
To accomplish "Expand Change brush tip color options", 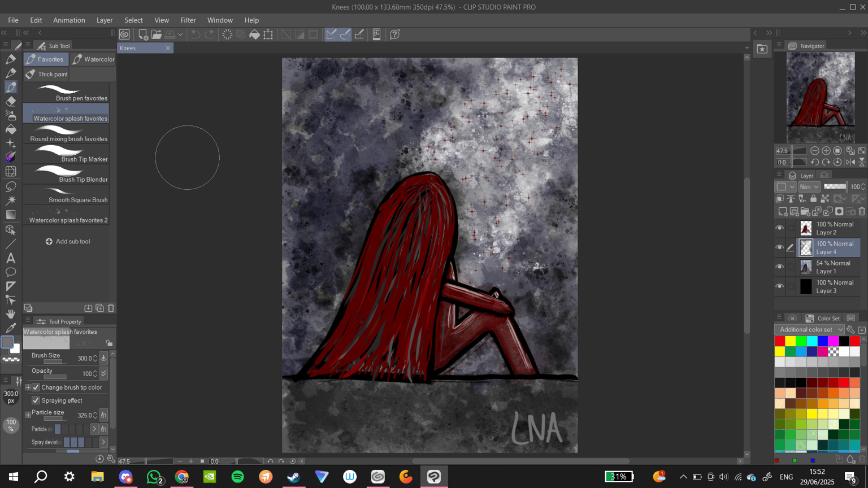I will 28,387.
